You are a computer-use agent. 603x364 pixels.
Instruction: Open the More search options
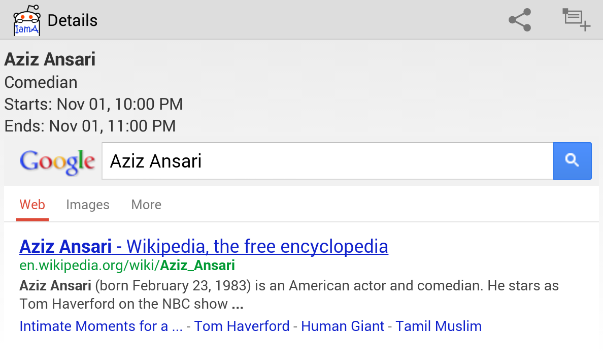pyautogui.click(x=146, y=205)
